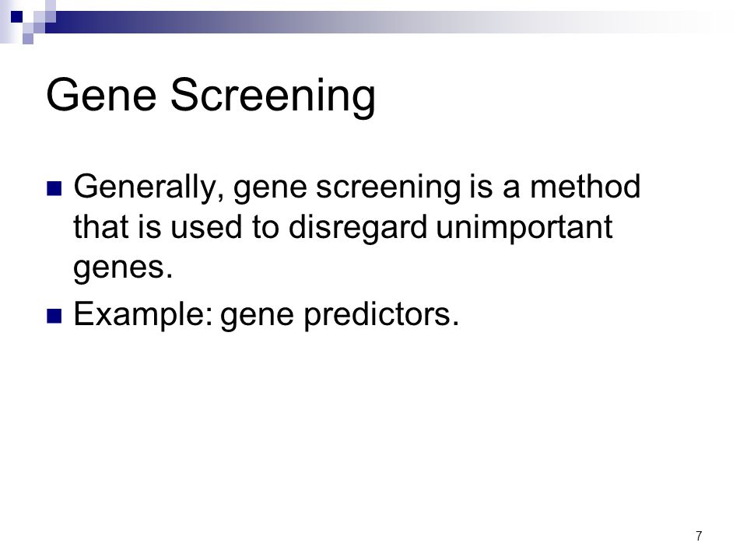Viewport: 747px width, 560px height.
Task: Click the word "unimportant" in the bullet text
Action: click(524, 228)
